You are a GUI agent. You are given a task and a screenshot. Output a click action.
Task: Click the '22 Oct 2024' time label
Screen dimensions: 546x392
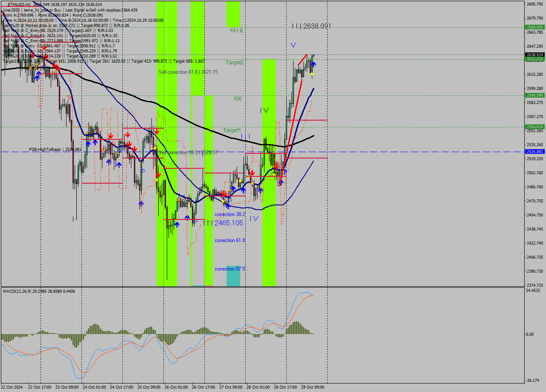pyautogui.click(x=12, y=387)
